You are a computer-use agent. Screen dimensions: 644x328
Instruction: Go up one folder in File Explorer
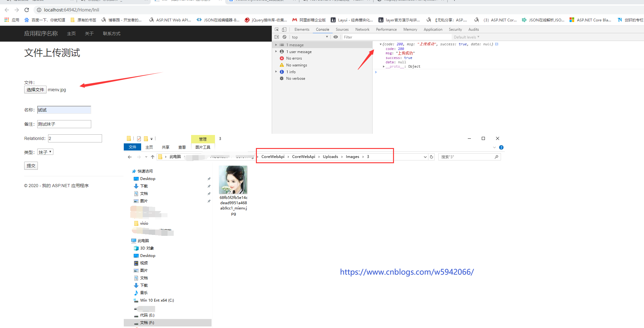point(153,157)
